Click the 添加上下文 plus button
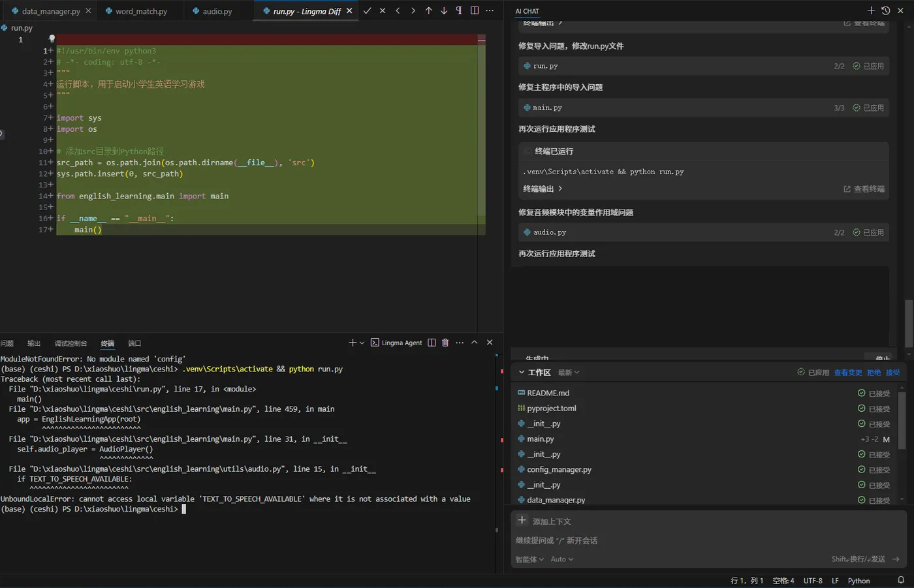The image size is (914, 588). click(522, 521)
